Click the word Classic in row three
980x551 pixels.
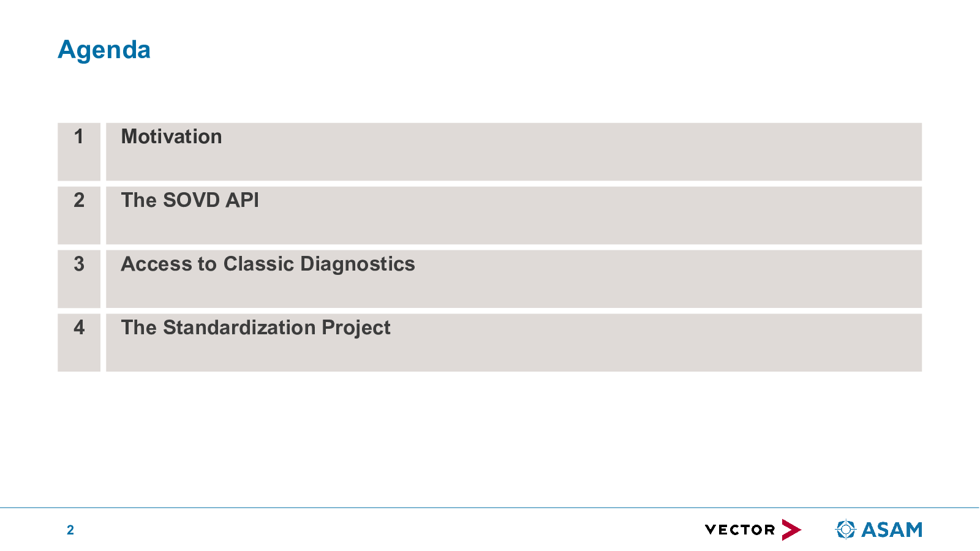point(259,264)
